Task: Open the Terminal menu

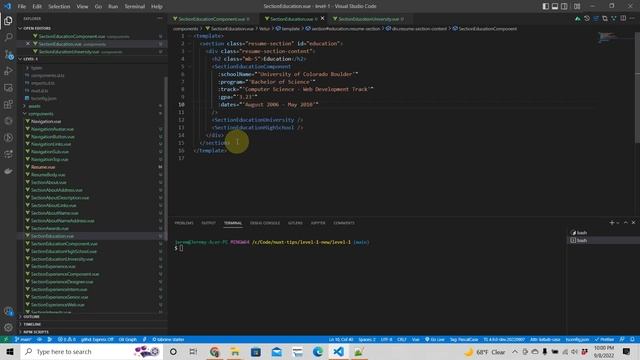Action: click(x=135, y=6)
